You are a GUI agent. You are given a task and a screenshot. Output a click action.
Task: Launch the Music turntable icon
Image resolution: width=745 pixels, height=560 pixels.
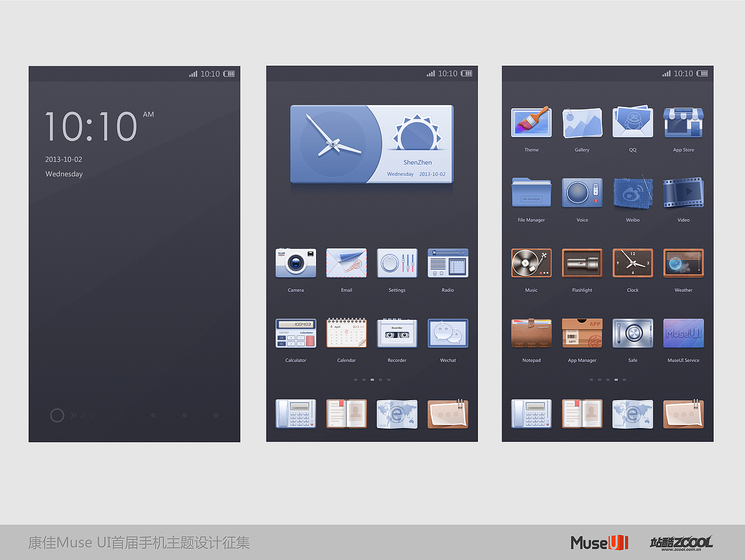[531, 263]
